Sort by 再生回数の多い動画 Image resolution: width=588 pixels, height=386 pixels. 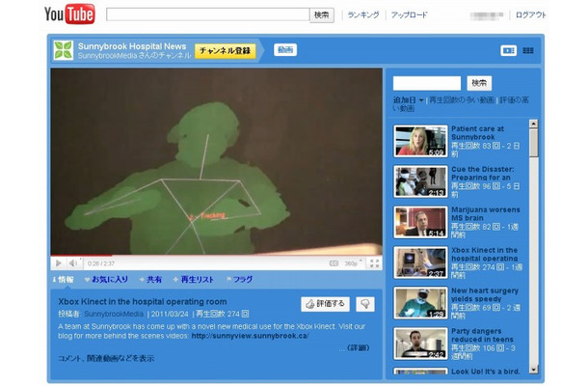click(462, 100)
